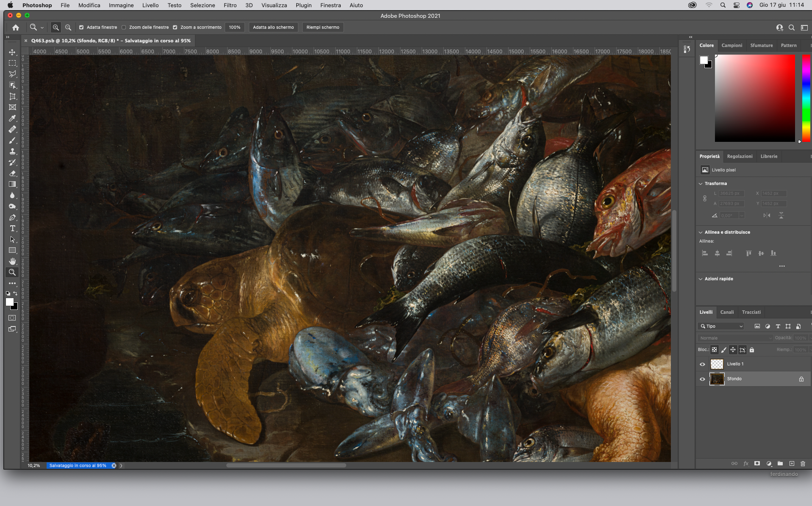
Task: Toggle Zoom a scorrimento checkbox
Action: coord(175,27)
